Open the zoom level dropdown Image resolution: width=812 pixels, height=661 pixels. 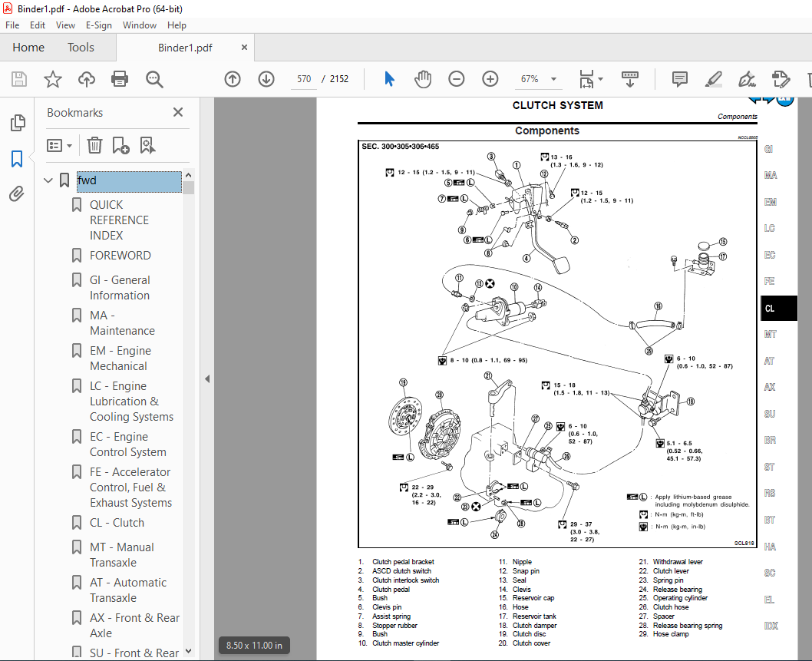tap(553, 79)
